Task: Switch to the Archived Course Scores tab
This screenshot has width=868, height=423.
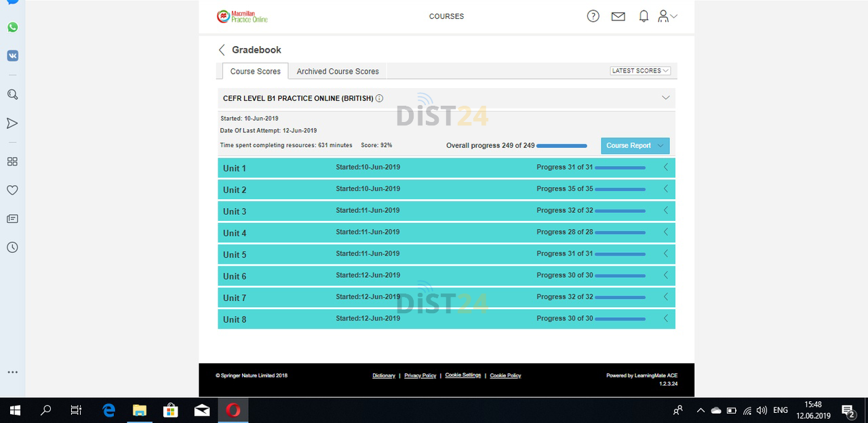Action: (338, 70)
